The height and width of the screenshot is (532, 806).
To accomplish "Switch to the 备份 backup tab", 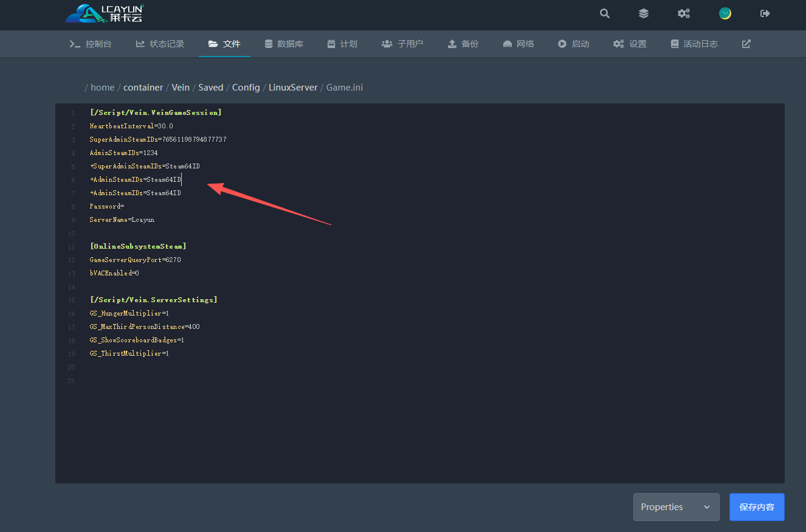I will pyautogui.click(x=463, y=44).
